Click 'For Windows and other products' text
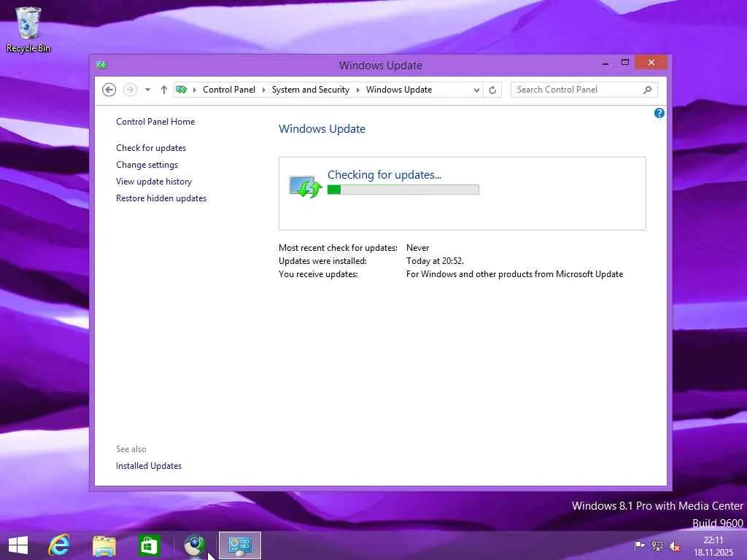747x560 pixels. (514, 274)
